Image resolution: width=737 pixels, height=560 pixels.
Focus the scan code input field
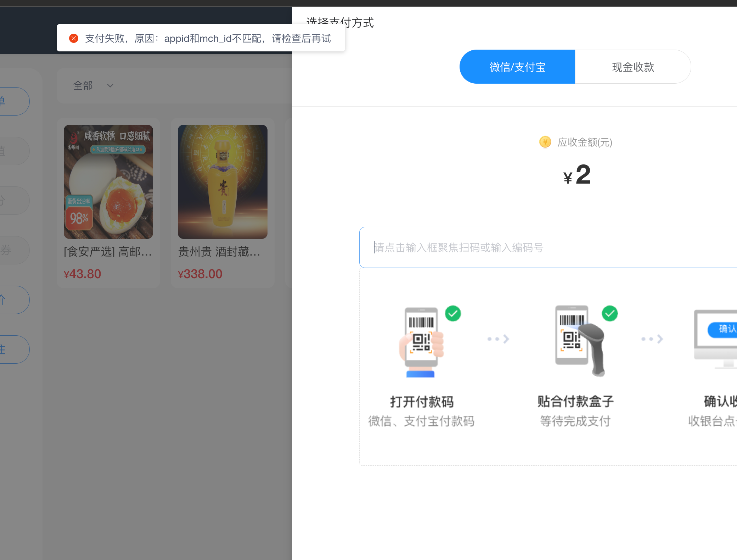tap(548, 247)
